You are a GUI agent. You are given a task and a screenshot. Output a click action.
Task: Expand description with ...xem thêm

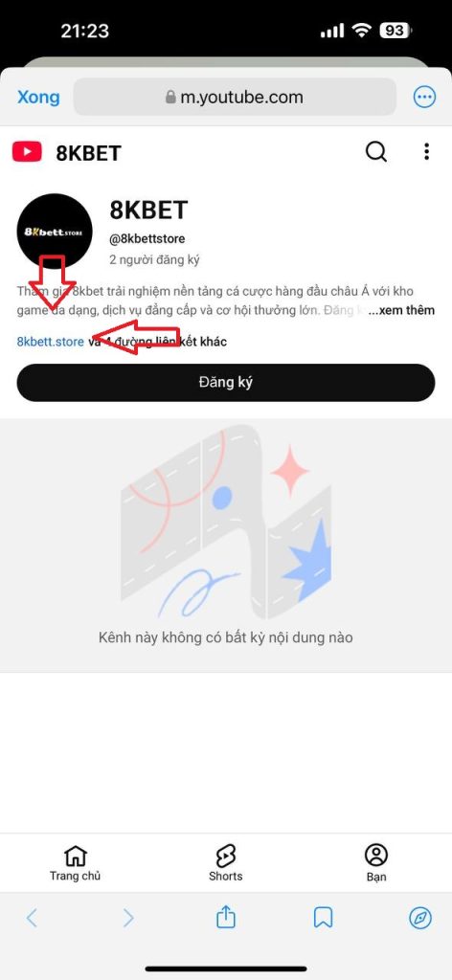(400, 311)
